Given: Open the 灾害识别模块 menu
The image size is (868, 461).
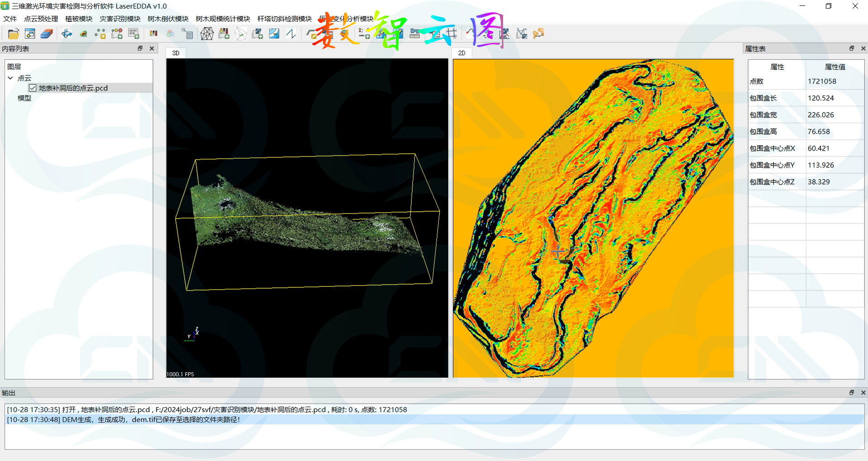Looking at the screenshot, I should (x=120, y=19).
